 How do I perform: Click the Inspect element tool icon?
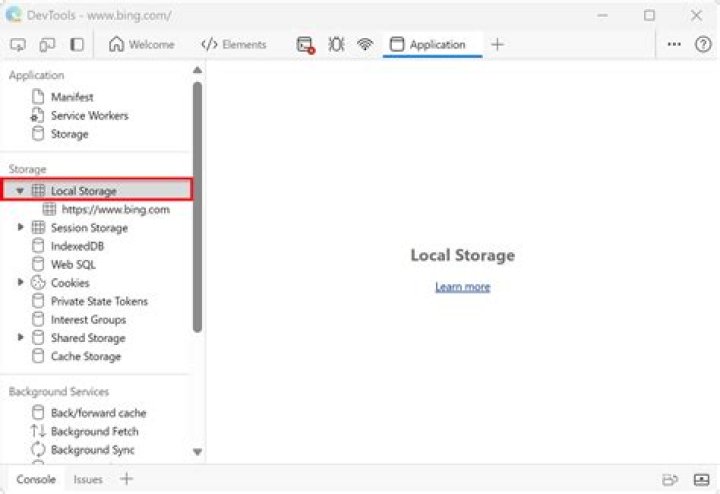pos(18,45)
